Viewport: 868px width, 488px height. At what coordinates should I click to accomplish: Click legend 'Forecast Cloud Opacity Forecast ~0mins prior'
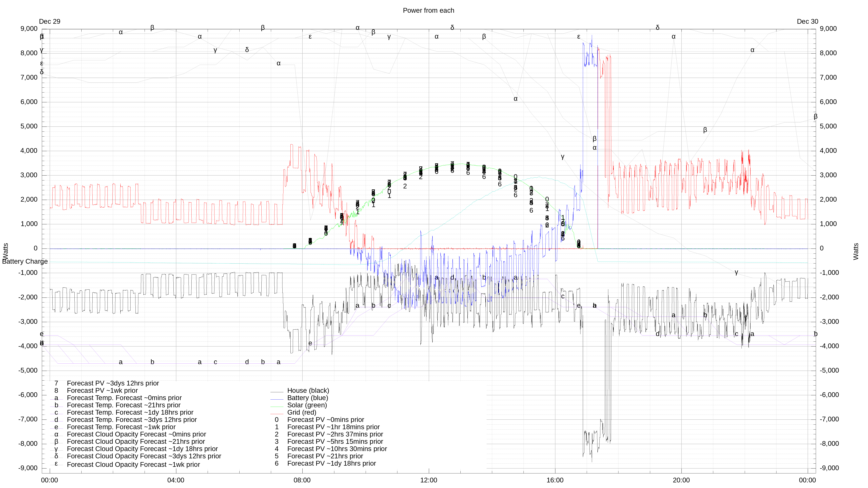pos(136,434)
